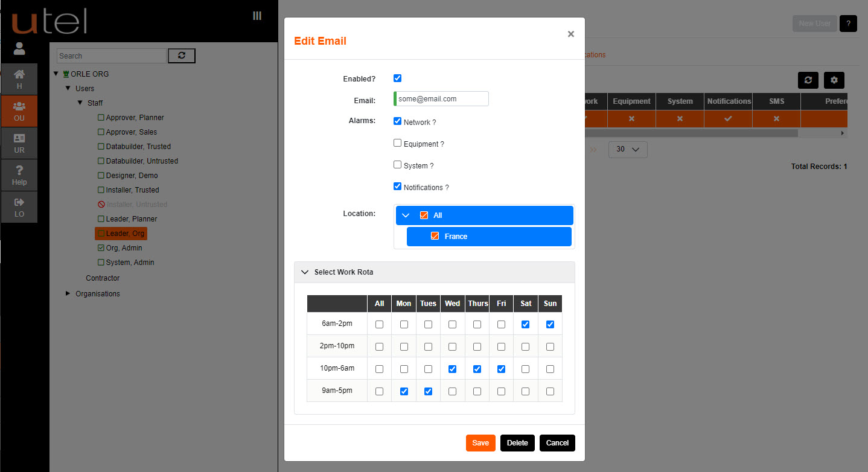
Task: Collapse the Select Work Rota section
Action: coord(305,272)
